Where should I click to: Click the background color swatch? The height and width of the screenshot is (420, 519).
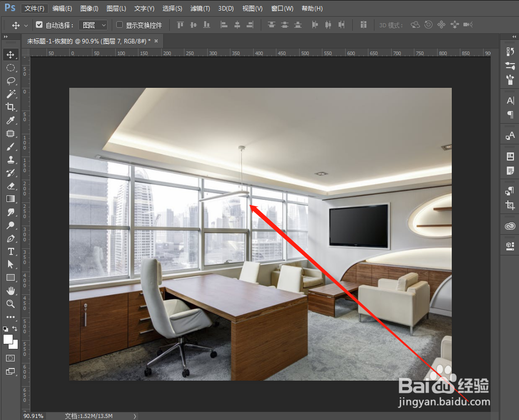coord(14,345)
